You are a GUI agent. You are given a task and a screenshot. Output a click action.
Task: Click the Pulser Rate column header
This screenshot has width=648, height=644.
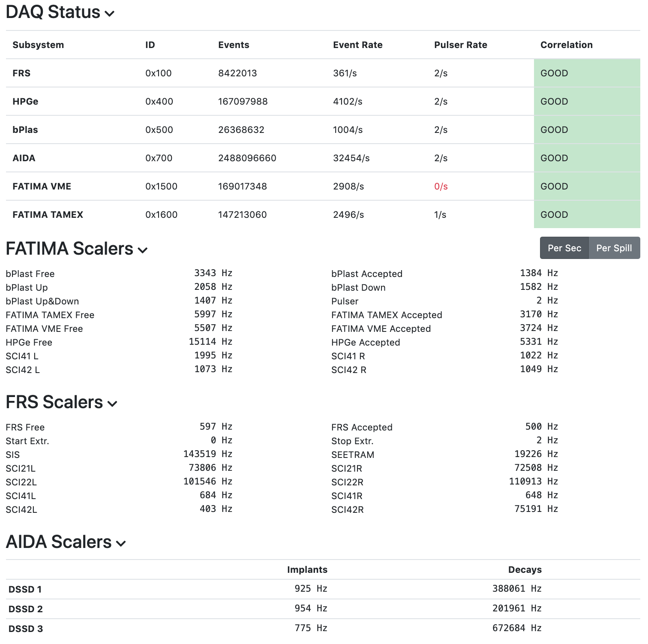pyautogui.click(x=460, y=45)
